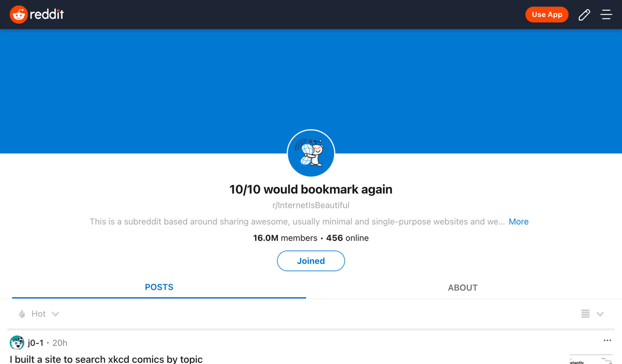The image size is (622, 364).
Task: Click the InternetIsBeautiful subreddit avatar
Action: [311, 153]
